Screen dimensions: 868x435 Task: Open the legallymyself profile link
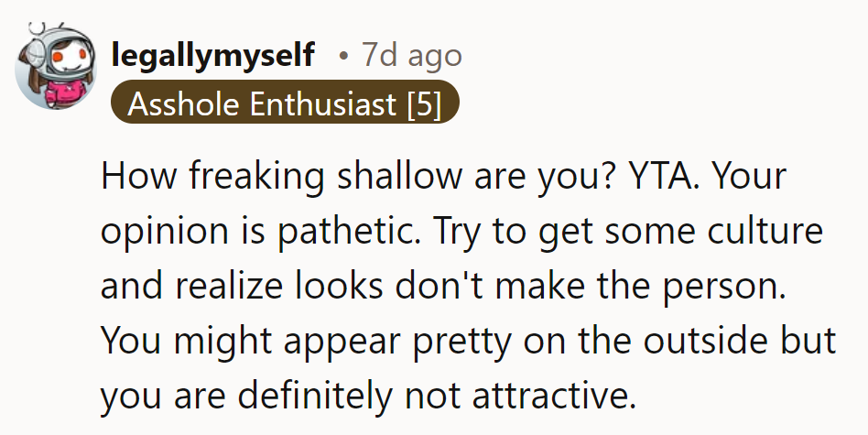click(x=212, y=56)
